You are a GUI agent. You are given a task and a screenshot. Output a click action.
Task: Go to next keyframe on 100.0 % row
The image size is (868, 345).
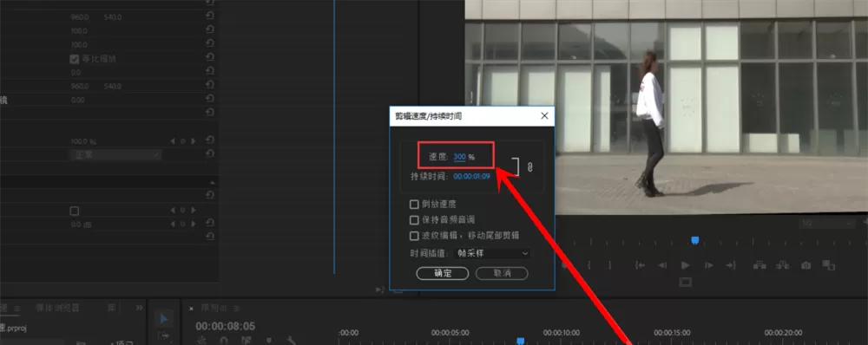(x=194, y=141)
